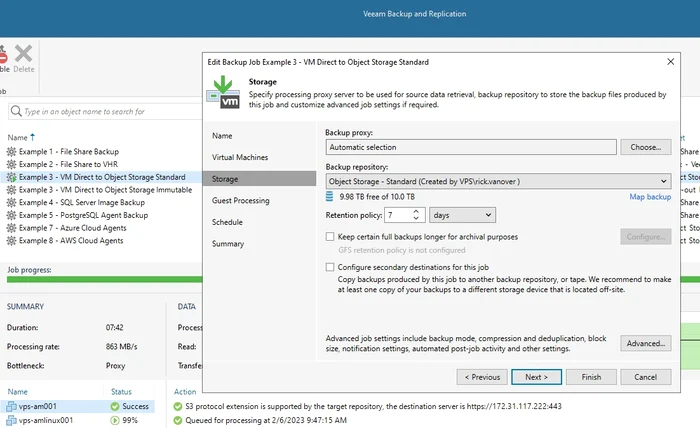The height and width of the screenshot is (428, 700).
Task: Enable Configure secondary destinations checkbox
Action: pos(330,267)
